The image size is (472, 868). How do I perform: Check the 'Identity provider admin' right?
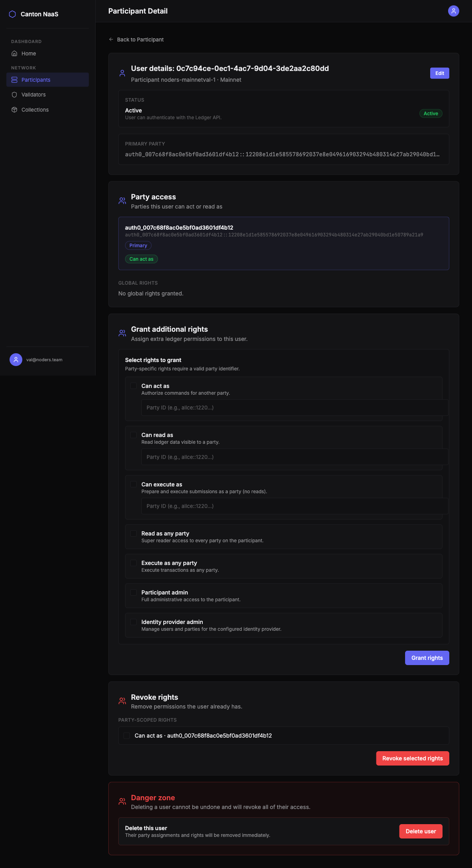pos(133,622)
